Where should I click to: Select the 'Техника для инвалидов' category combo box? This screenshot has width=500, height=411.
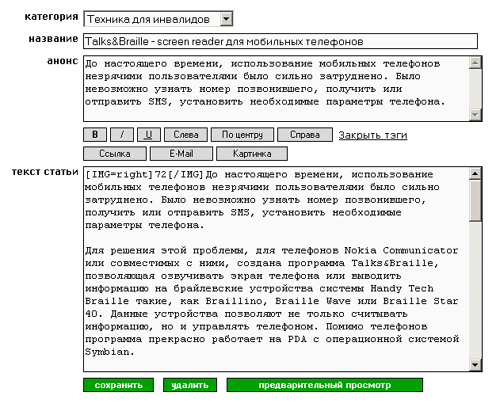pos(158,19)
